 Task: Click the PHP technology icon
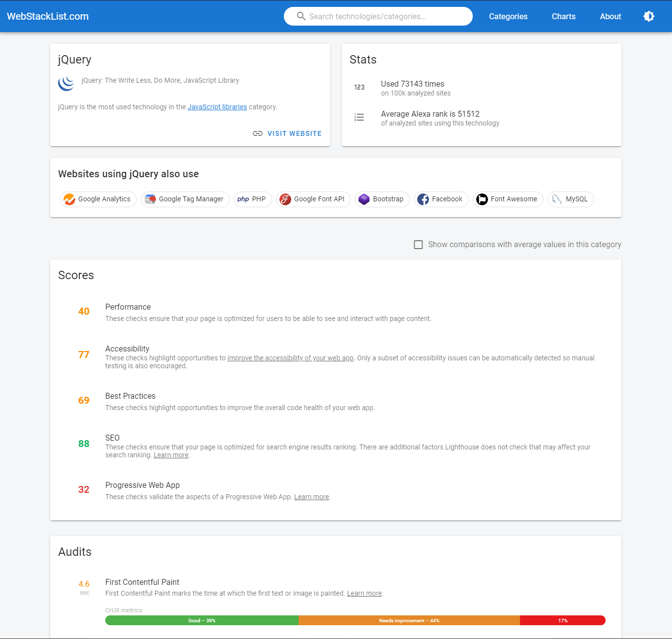click(243, 199)
